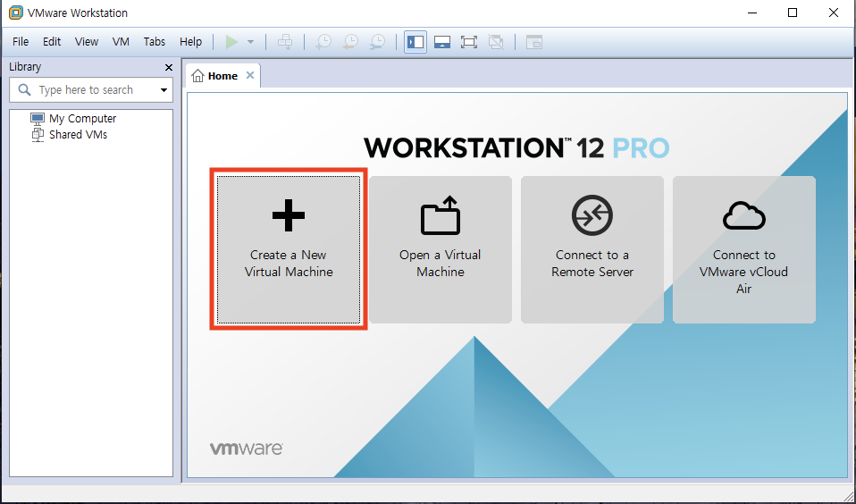Image resolution: width=856 pixels, height=504 pixels.
Task: Click Connect to VMware vCloud Air tile
Action: click(744, 249)
